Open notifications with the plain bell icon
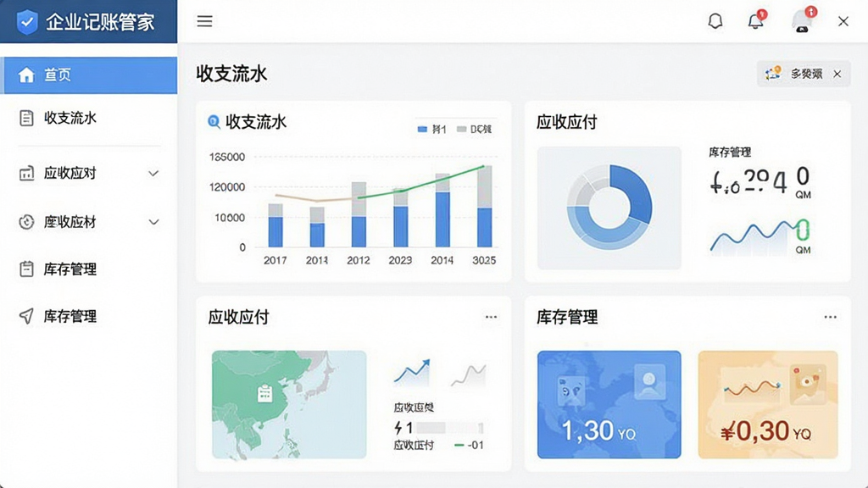The height and width of the screenshot is (488, 868). click(715, 21)
